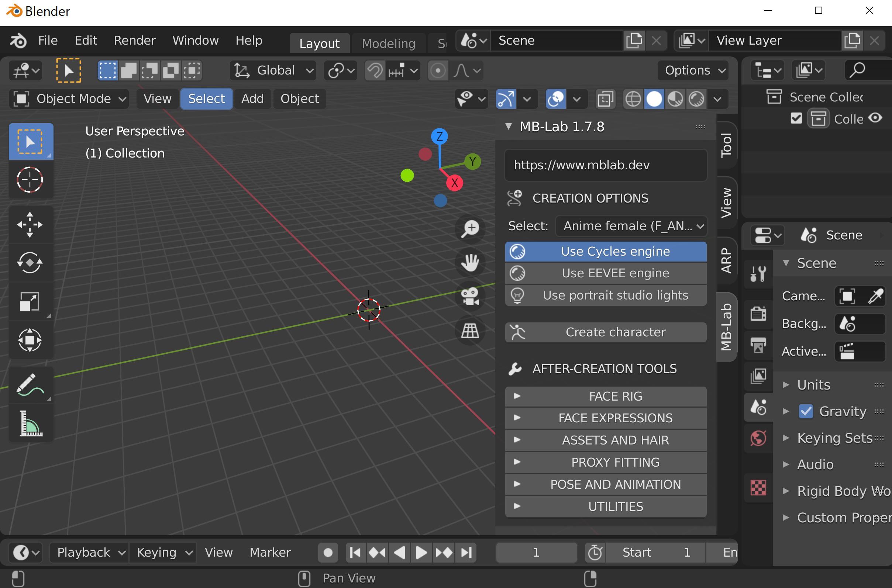The height and width of the screenshot is (588, 892).
Task: Open character Select dropdown Anime female
Action: tap(631, 226)
